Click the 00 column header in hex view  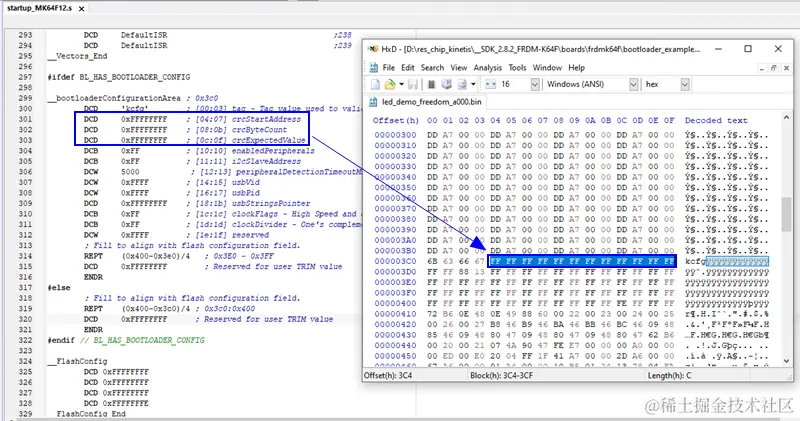(x=432, y=120)
